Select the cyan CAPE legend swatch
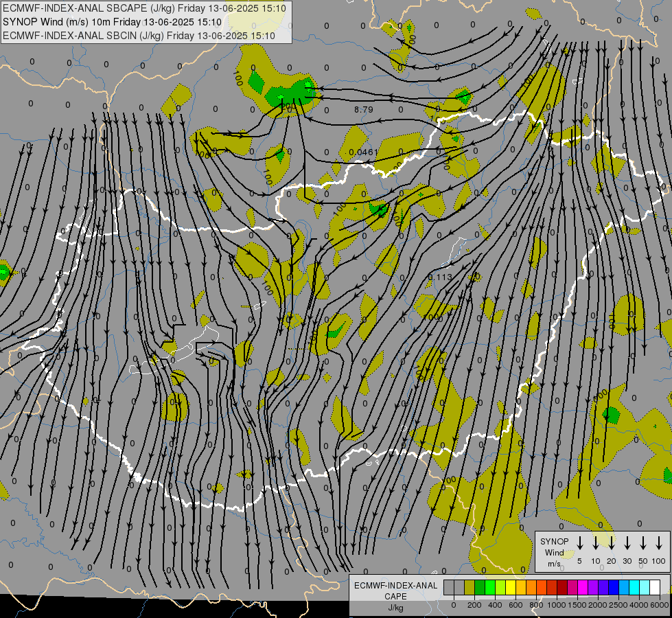The image size is (672, 618). pyautogui.click(x=634, y=588)
